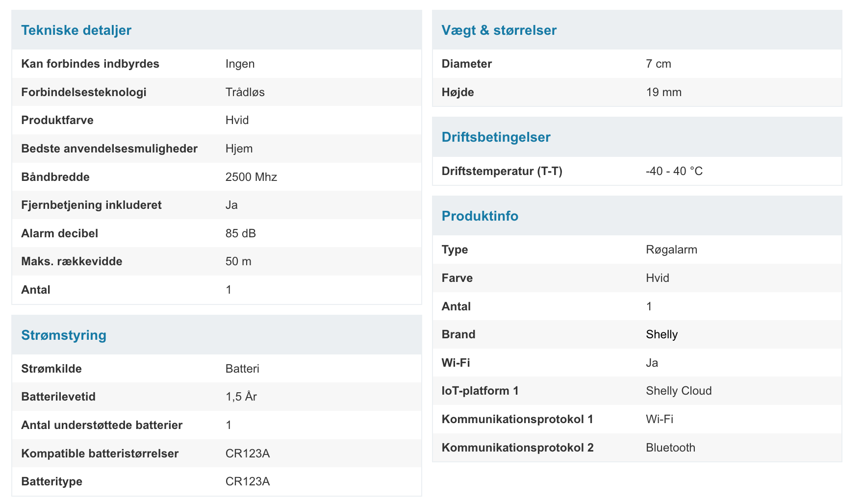864x504 pixels.
Task: Click the 7 cm diameter value
Action: point(658,64)
